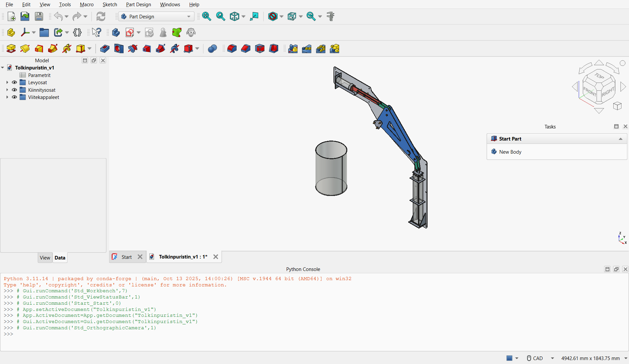Create Polar Pattern icon
629x364 pixels.
(321, 49)
